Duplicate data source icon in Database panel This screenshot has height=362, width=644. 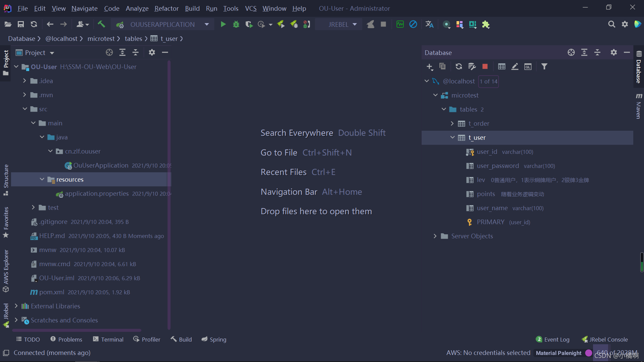(x=442, y=66)
